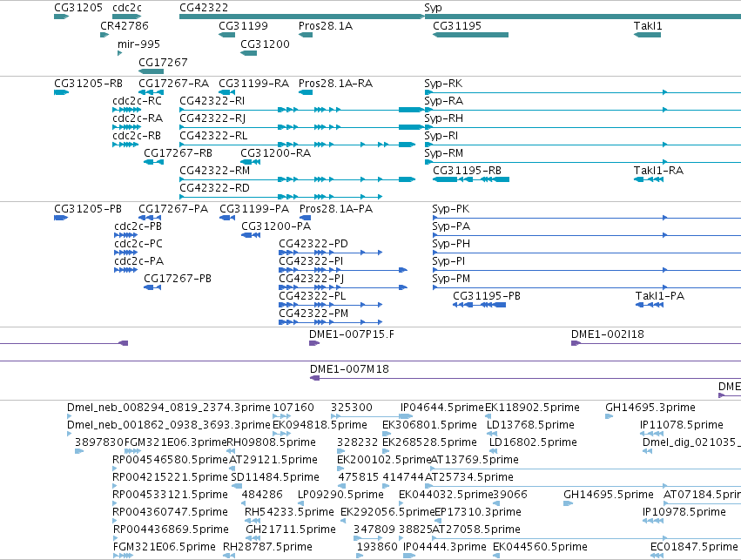The height and width of the screenshot is (560, 741).
Task: Click the CG31205 gene label
Action: (78, 8)
